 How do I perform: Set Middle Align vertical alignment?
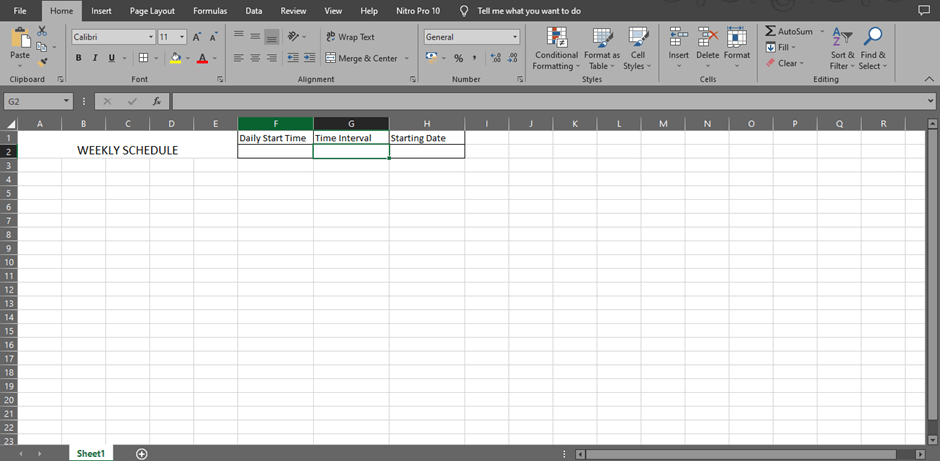[255, 37]
